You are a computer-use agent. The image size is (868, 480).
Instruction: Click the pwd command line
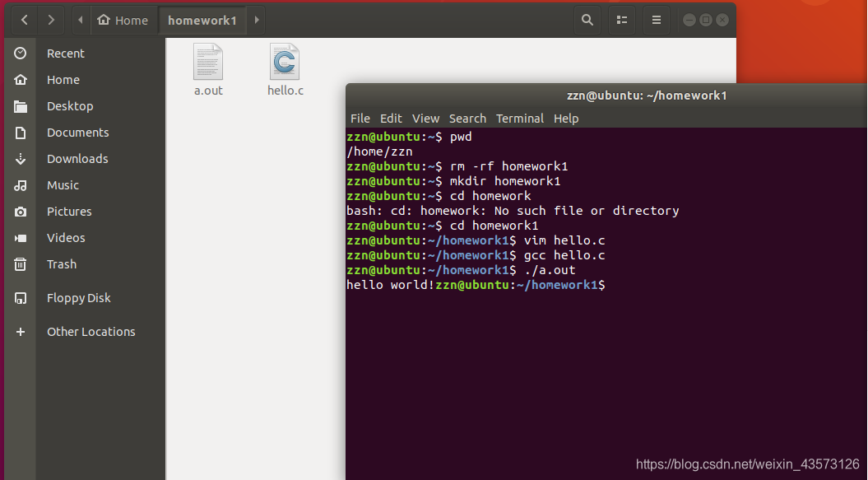409,137
